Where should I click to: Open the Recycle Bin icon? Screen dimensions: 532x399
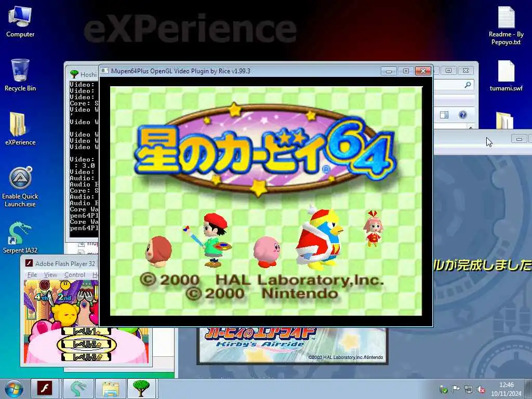click(20, 75)
